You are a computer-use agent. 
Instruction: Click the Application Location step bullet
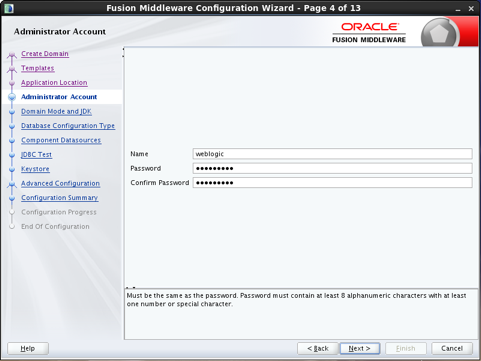[x=12, y=83]
